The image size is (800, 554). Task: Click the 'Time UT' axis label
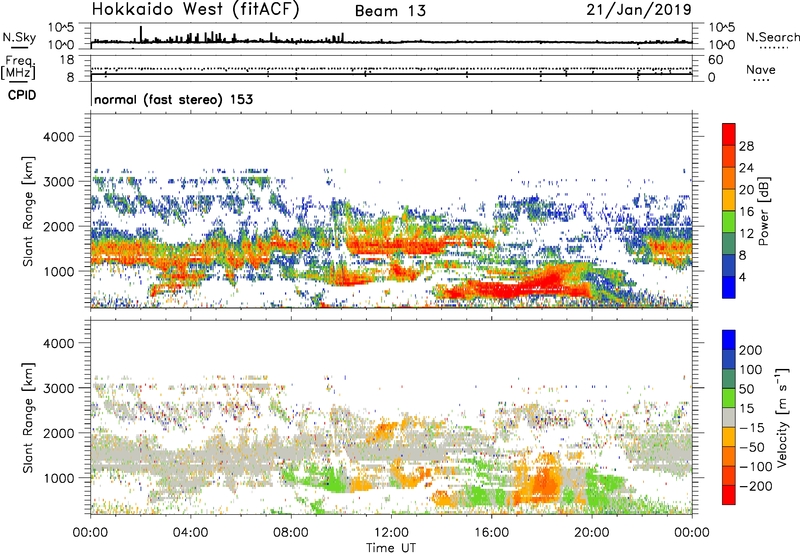coord(391,547)
